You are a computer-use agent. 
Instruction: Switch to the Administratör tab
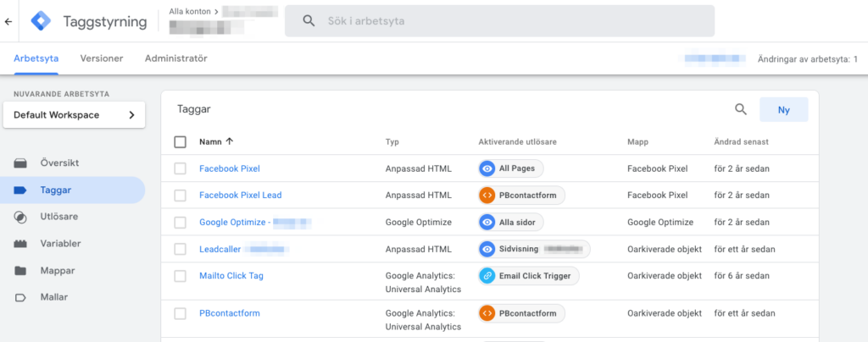pos(176,58)
